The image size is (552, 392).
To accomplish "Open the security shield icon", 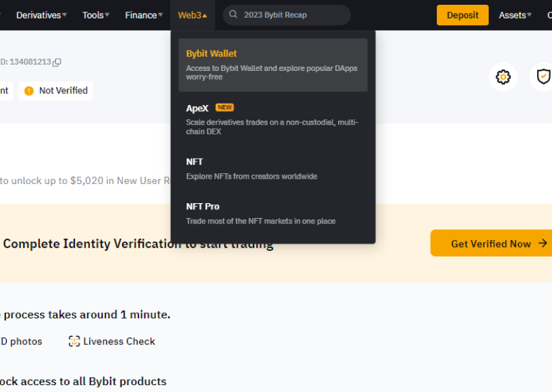I will point(543,77).
